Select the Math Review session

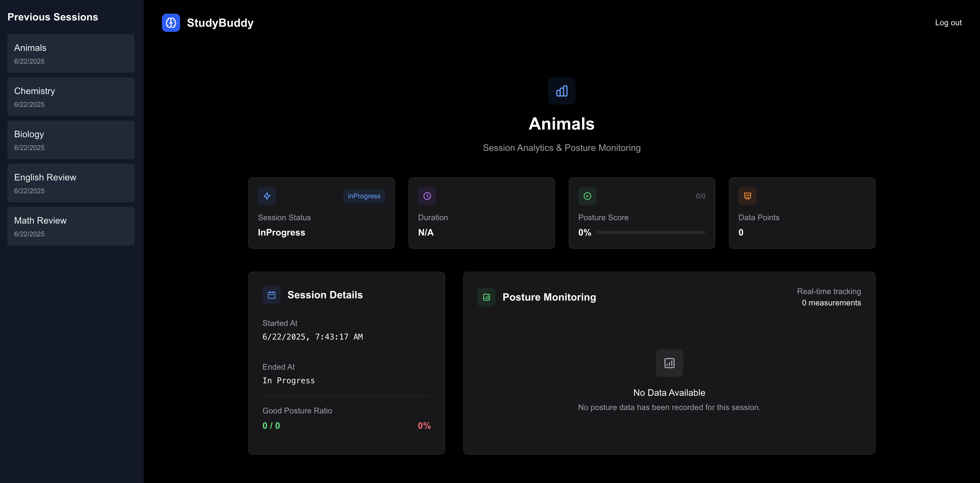click(71, 226)
